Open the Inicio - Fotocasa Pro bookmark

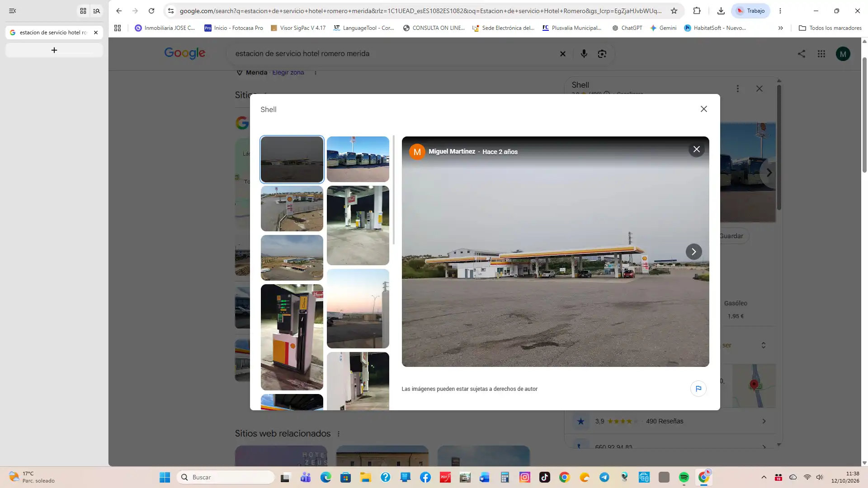point(234,28)
